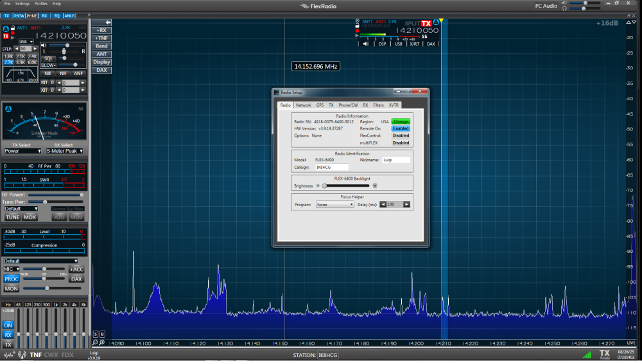Open the Settings menu
Image resolution: width=642 pixels, height=364 pixels.
tap(22, 4)
